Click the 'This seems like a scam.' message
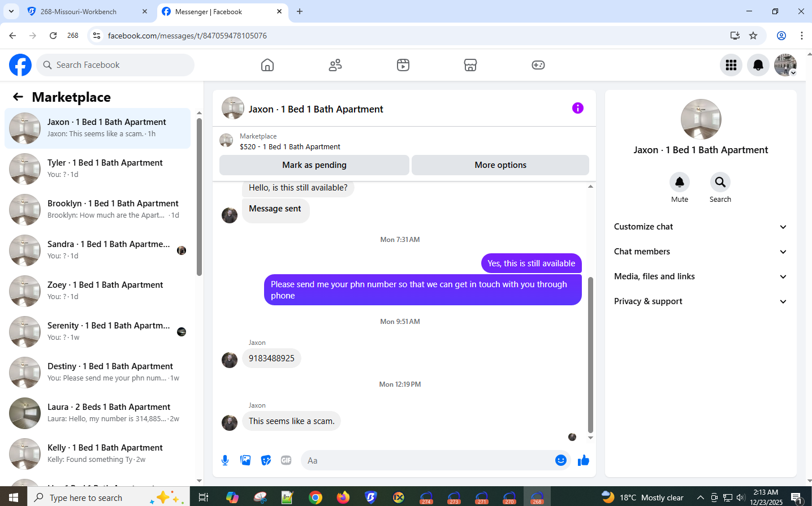Viewport: 812px width, 506px height. click(292, 421)
